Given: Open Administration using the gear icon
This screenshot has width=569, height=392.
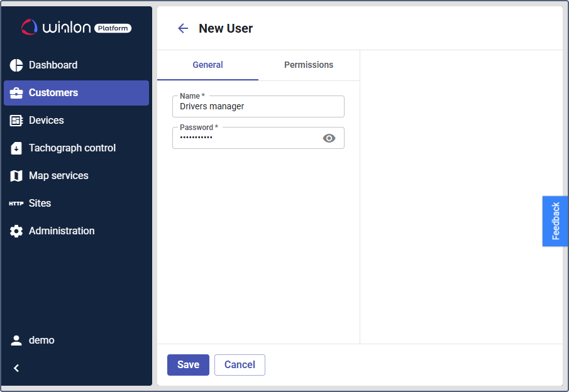Looking at the screenshot, I should [16, 231].
